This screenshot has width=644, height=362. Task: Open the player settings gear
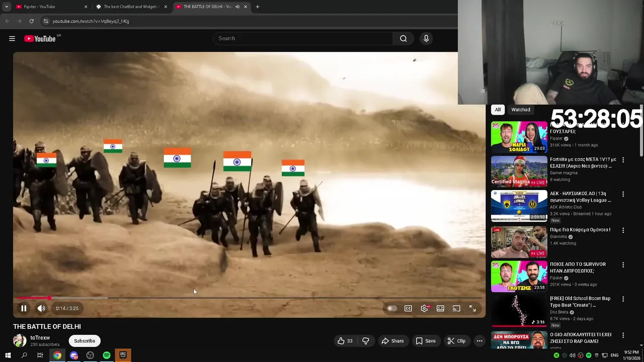click(425, 308)
